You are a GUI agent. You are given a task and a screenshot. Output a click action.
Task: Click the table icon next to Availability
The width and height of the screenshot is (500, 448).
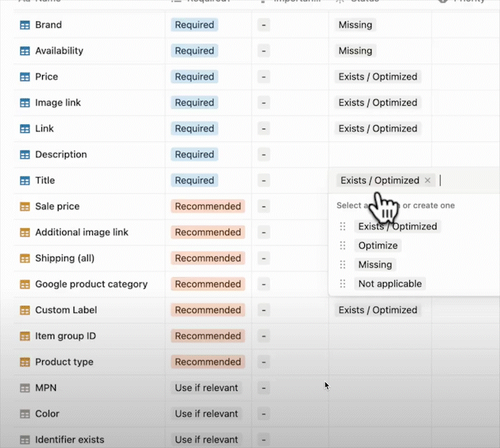pos(25,51)
